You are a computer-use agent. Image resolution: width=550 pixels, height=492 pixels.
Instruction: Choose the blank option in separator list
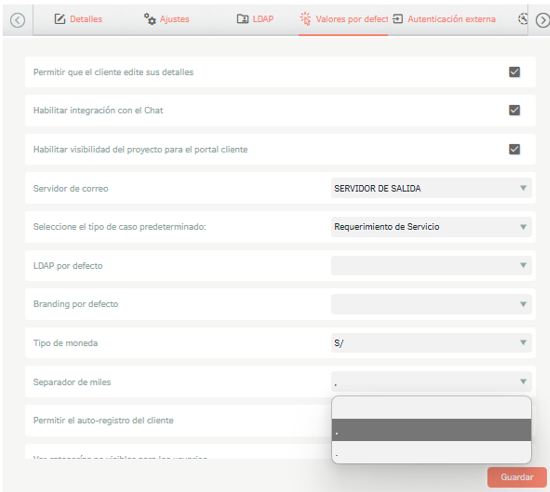431,408
